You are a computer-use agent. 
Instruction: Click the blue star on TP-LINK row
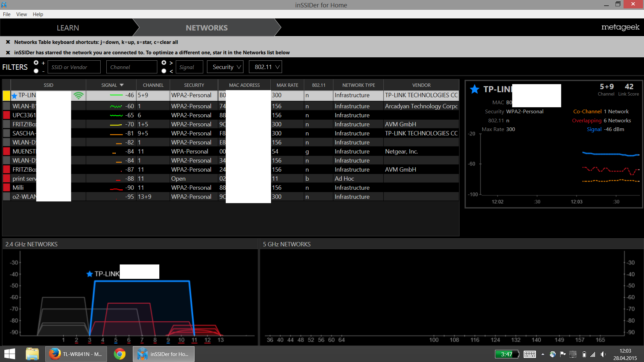14,96
